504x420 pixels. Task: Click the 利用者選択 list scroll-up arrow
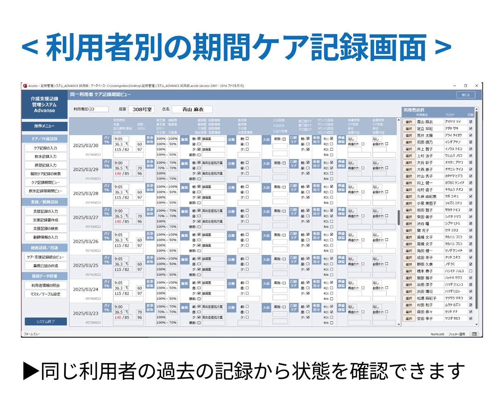click(477, 110)
